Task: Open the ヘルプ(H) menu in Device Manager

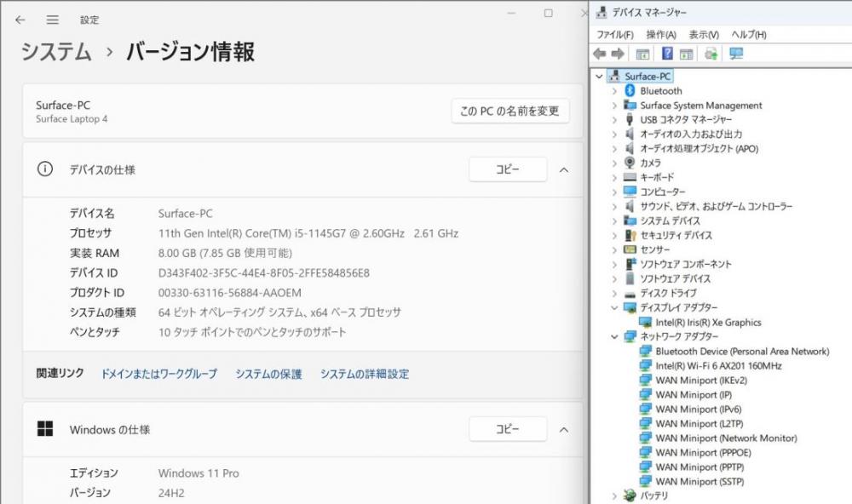Action: [x=749, y=35]
